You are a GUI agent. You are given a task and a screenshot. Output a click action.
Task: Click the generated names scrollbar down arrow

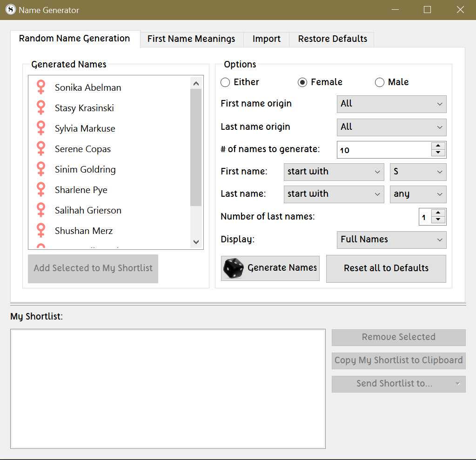[x=196, y=242]
